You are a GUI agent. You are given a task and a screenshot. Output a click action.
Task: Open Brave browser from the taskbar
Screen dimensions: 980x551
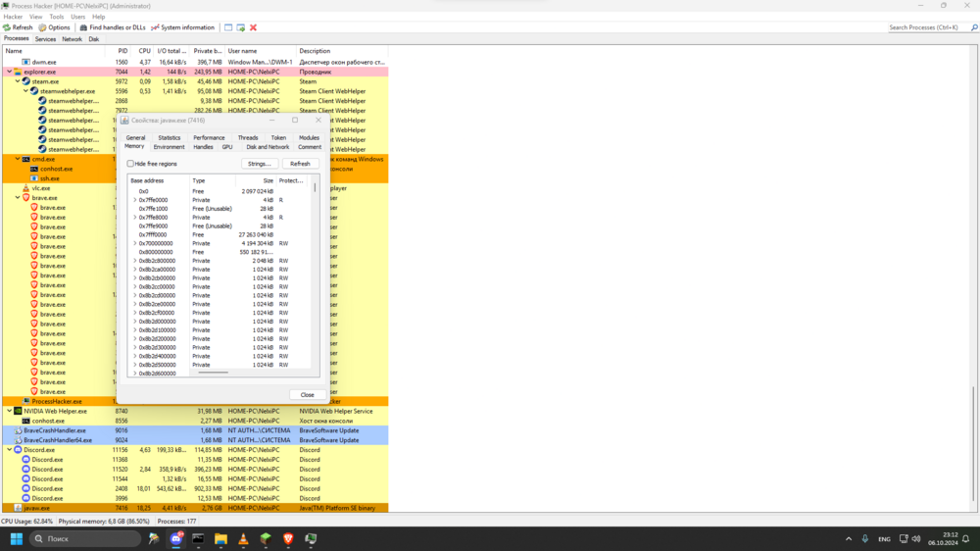(x=288, y=538)
